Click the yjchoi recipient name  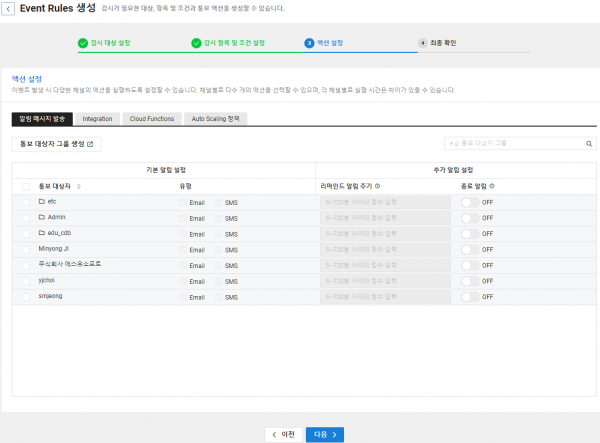coord(47,280)
